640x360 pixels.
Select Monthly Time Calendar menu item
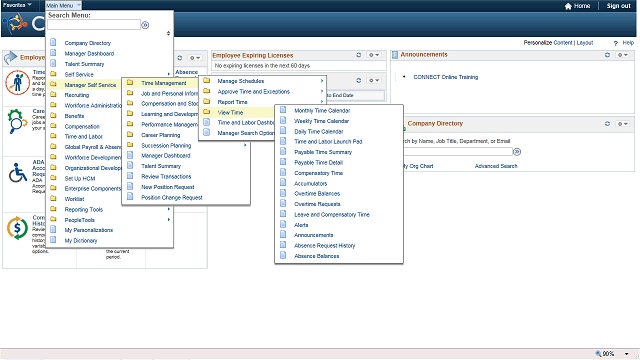tap(322, 111)
